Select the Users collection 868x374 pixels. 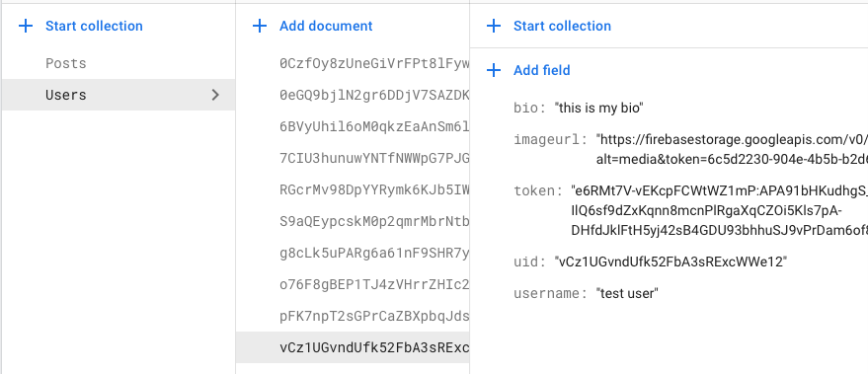tap(118, 95)
